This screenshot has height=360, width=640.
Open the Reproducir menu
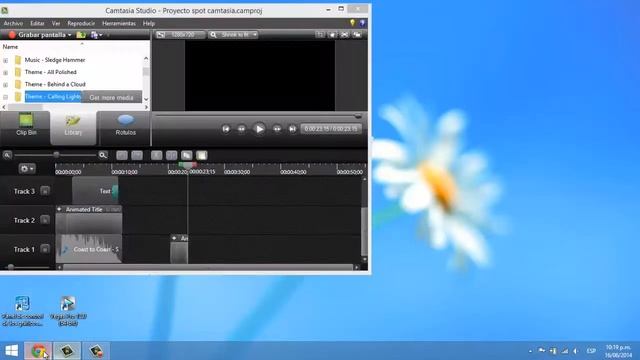81,23
